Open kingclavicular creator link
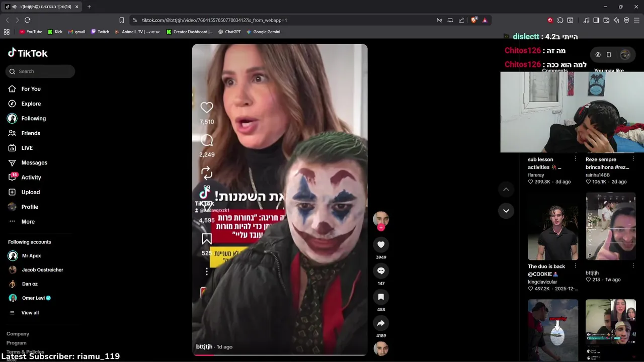Viewport: 644px width, 362px height. click(542, 282)
